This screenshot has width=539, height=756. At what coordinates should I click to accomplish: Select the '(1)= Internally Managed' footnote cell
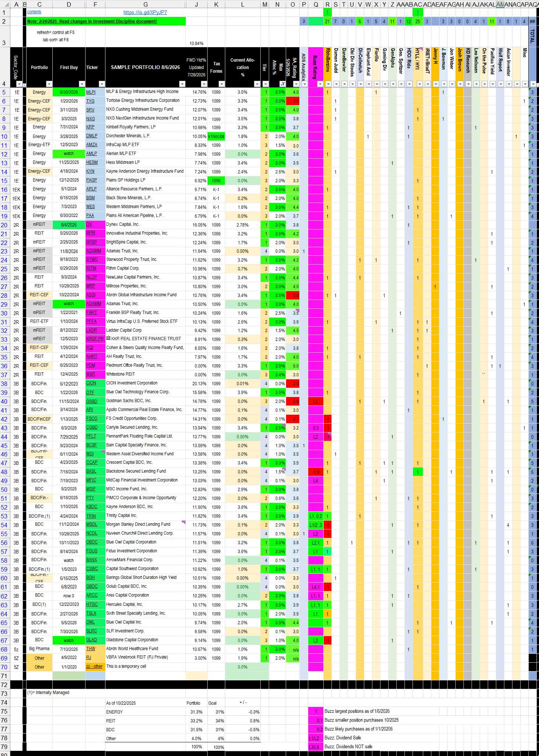[x=48, y=693]
